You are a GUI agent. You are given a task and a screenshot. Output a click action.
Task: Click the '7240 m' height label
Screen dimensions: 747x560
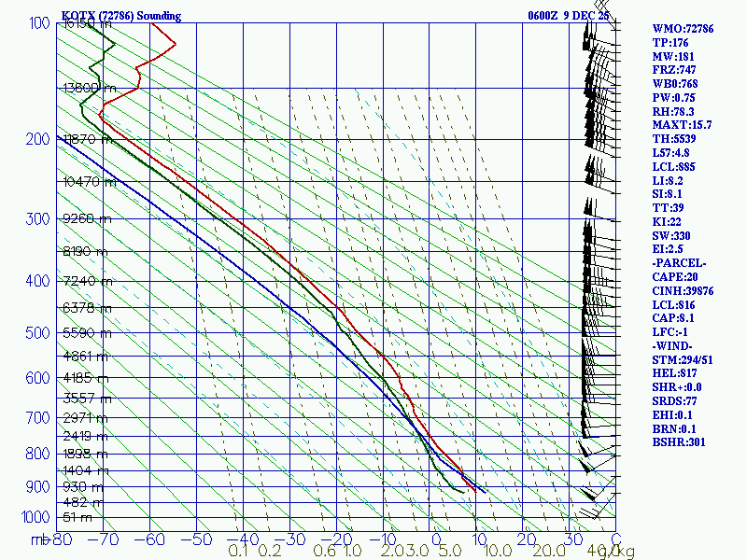coord(88,282)
